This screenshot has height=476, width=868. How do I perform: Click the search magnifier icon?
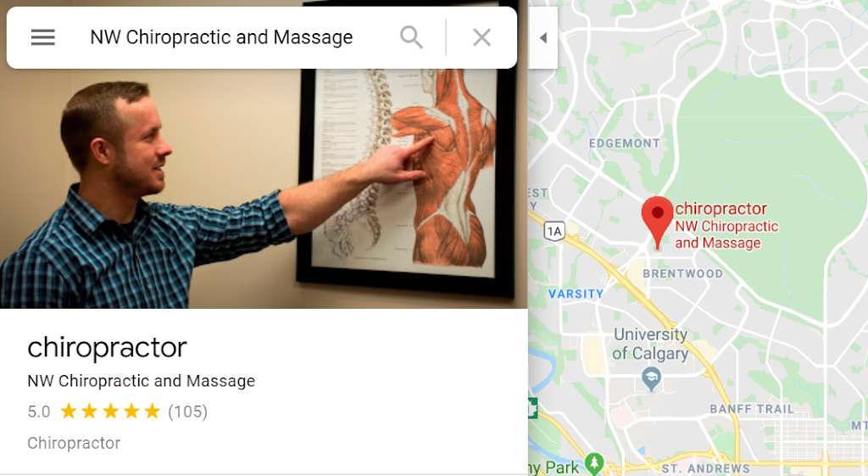(411, 37)
